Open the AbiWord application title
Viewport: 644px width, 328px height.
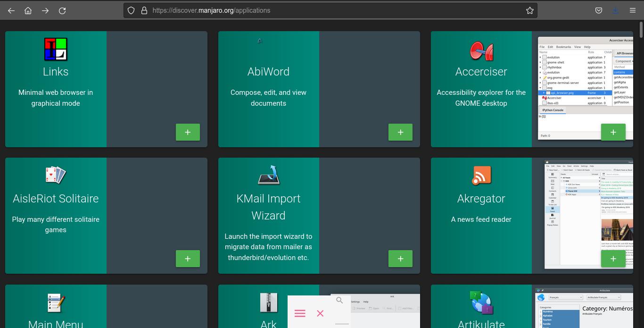point(268,72)
